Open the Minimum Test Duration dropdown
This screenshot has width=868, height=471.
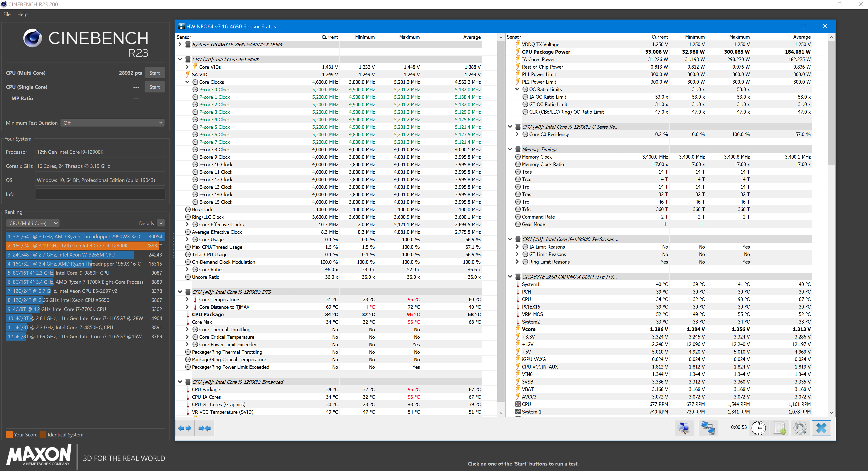pyautogui.click(x=113, y=123)
